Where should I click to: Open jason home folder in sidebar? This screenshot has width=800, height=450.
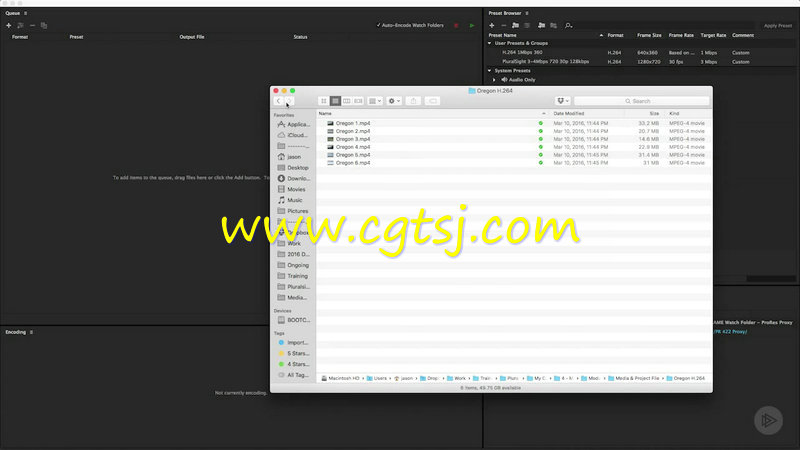pos(289,157)
